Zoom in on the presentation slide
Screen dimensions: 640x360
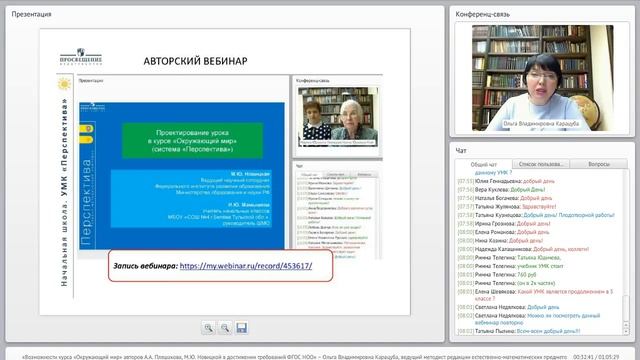208,328
